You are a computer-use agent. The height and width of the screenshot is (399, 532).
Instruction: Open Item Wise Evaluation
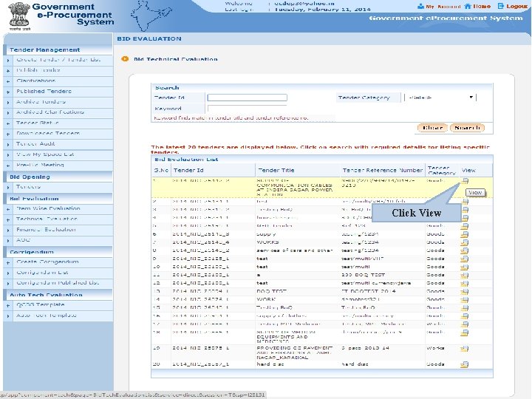pos(48,208)
